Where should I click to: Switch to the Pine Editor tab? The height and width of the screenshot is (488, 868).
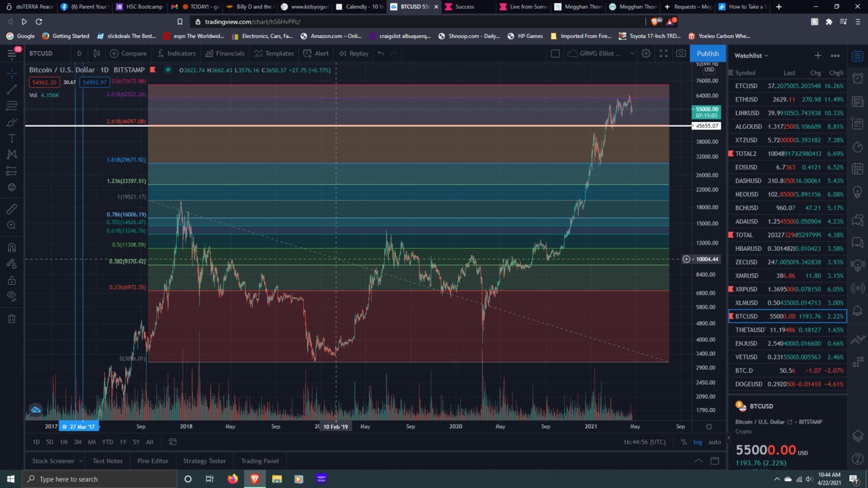[153, 461]
